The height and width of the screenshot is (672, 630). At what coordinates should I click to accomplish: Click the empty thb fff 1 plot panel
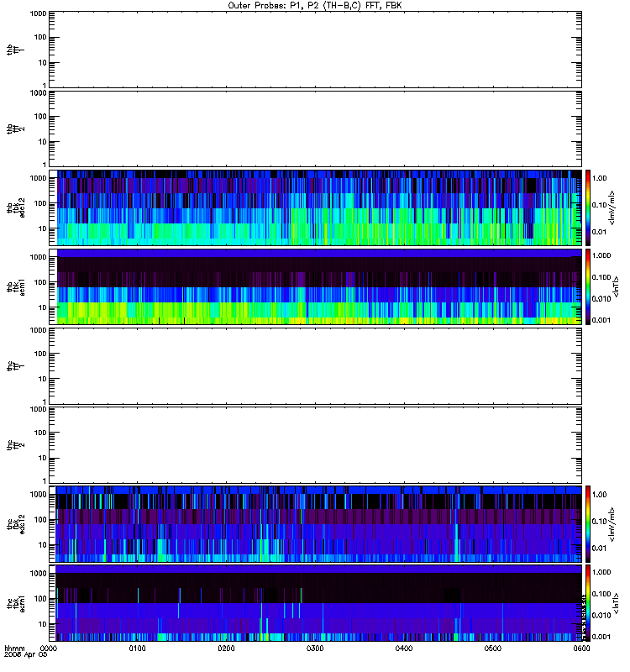click(316, 50)
